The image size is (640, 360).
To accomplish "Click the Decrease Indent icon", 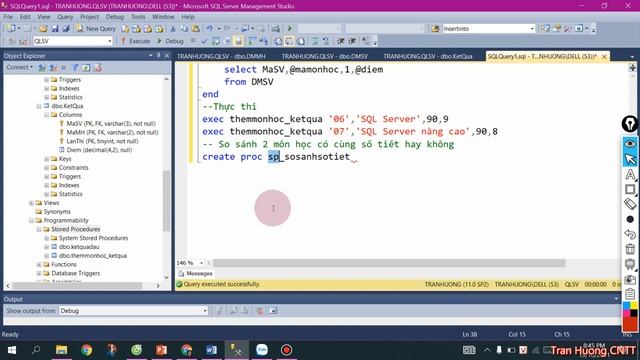I will [x=341, y=41].
